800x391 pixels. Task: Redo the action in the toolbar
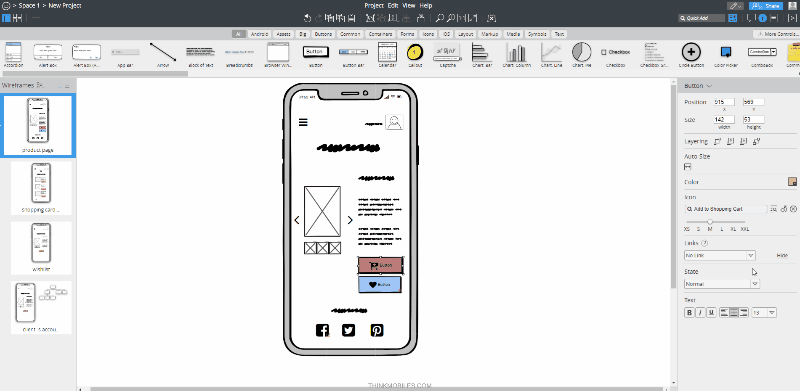click(318, 18)
